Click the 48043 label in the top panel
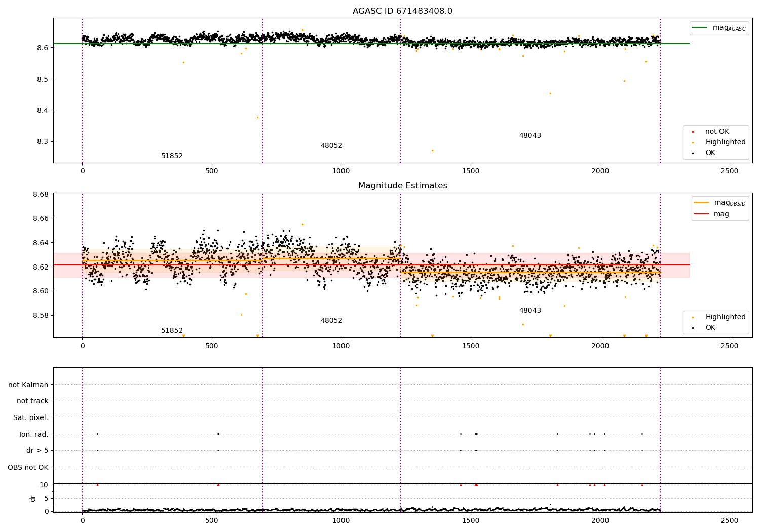760x532 pixels. 530,136
